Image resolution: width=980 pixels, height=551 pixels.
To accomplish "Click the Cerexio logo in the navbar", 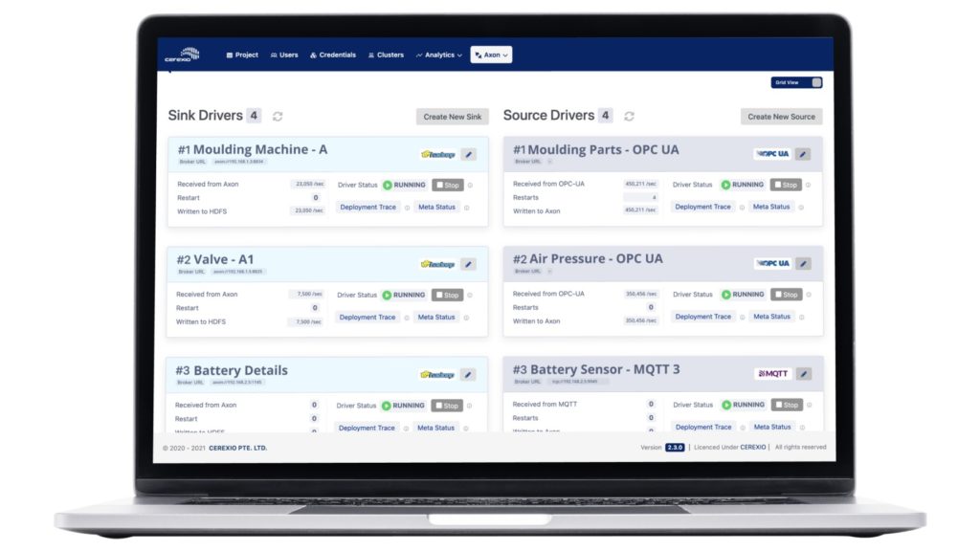I will tap(183, 55).
